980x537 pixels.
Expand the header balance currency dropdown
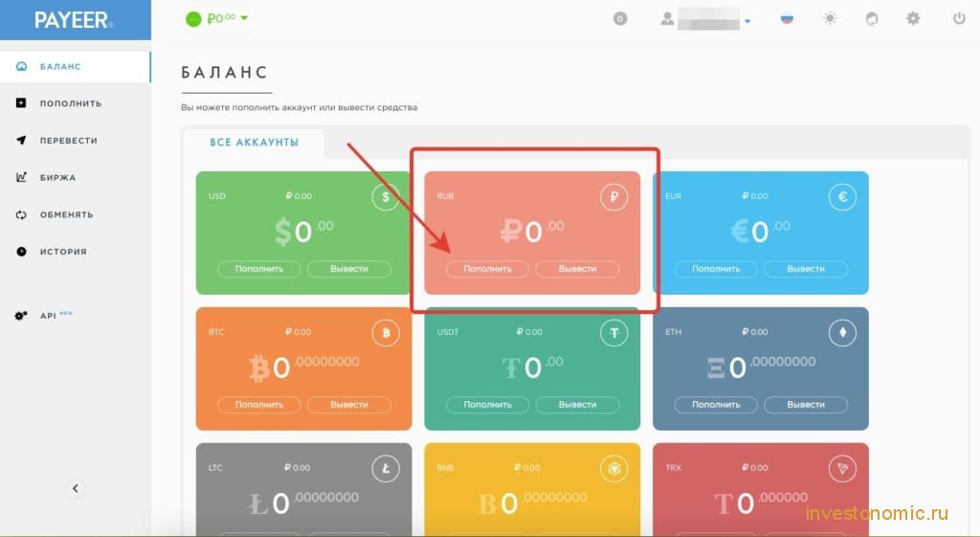click(x=244, y=18)
